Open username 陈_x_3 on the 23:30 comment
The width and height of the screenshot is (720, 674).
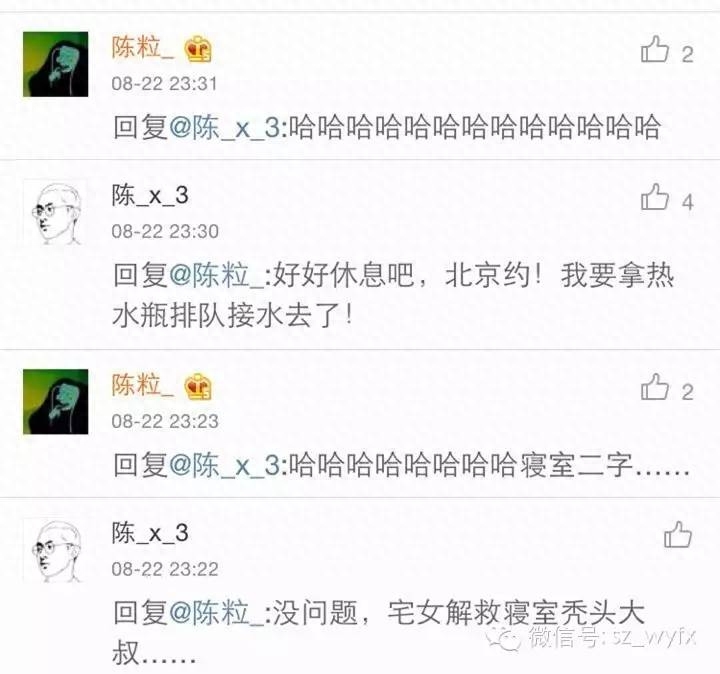coord(150,196)
